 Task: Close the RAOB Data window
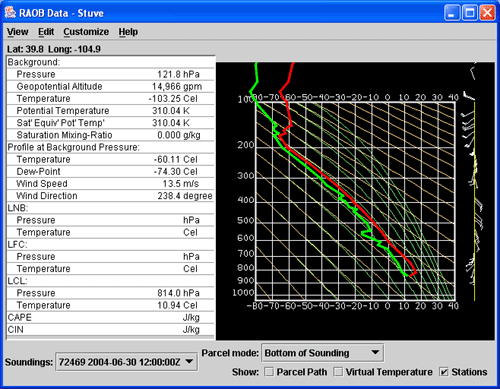487,13
